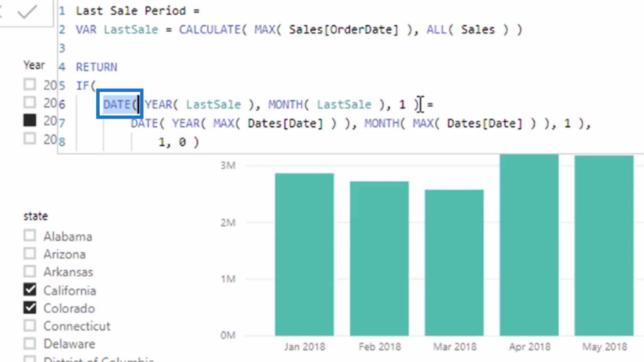Tick the Delaware checkbox
Viewport: 644px width, 362px height.
tap(30, 343)
